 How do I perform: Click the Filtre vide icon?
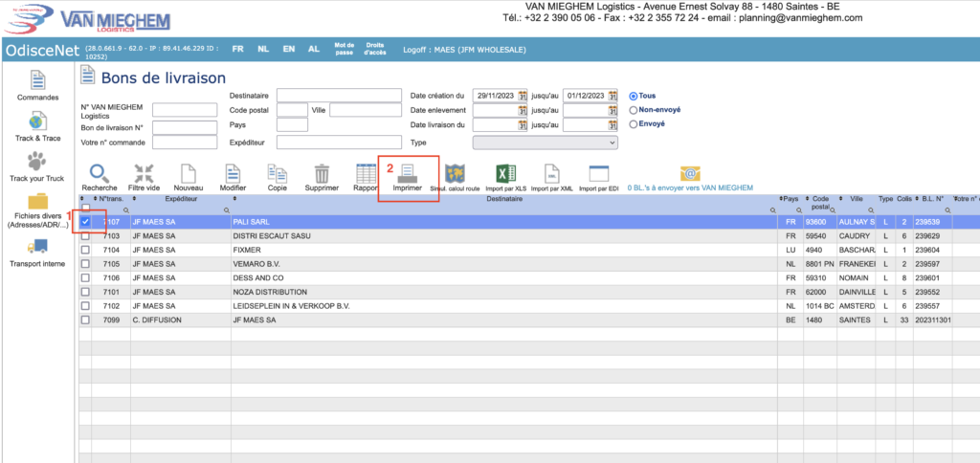[144, 174]
